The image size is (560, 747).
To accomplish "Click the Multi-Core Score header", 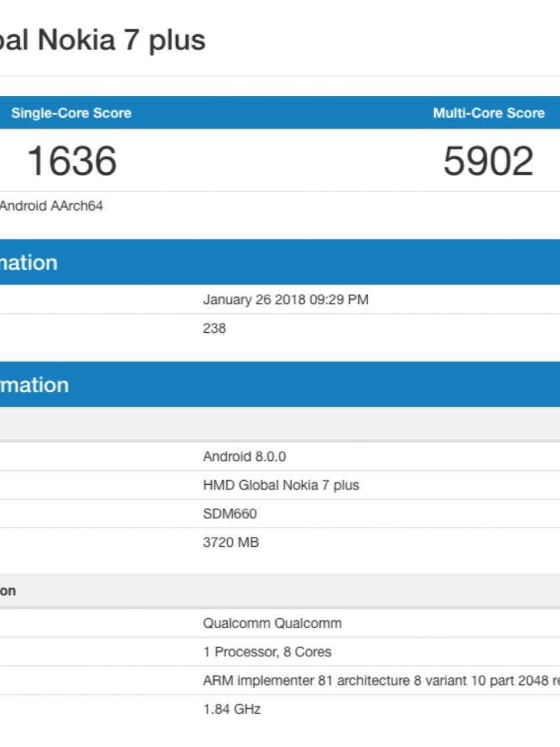I will [489, 113].
